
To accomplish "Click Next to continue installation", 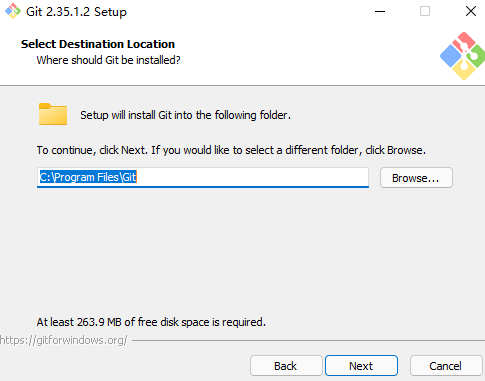I will (361, 366).
